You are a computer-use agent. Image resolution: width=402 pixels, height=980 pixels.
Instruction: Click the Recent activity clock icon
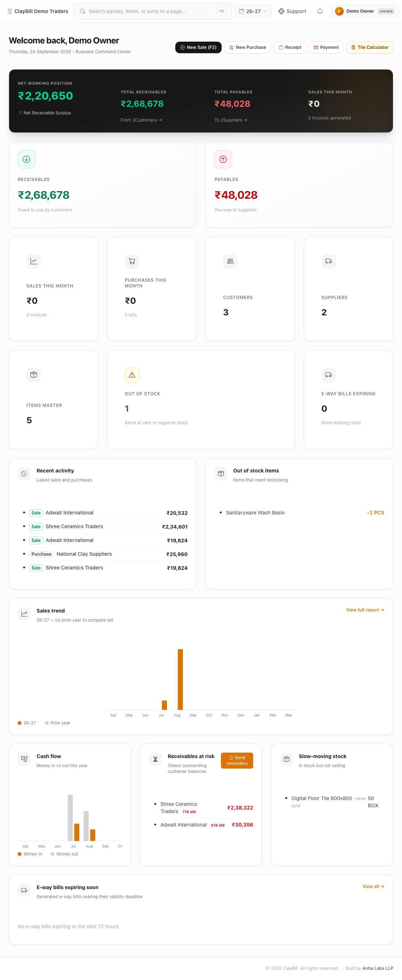pos(24,474)
